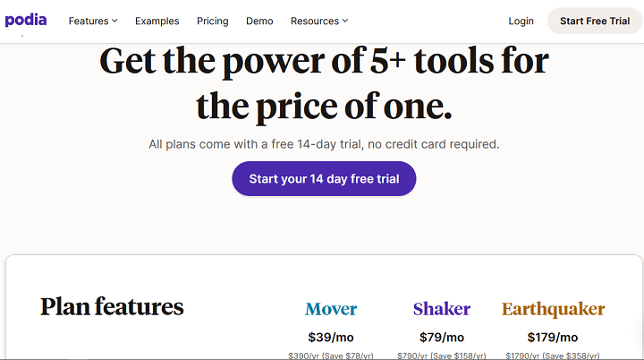
Task: Click the Start Free Trial button
Action: (595, 21)
